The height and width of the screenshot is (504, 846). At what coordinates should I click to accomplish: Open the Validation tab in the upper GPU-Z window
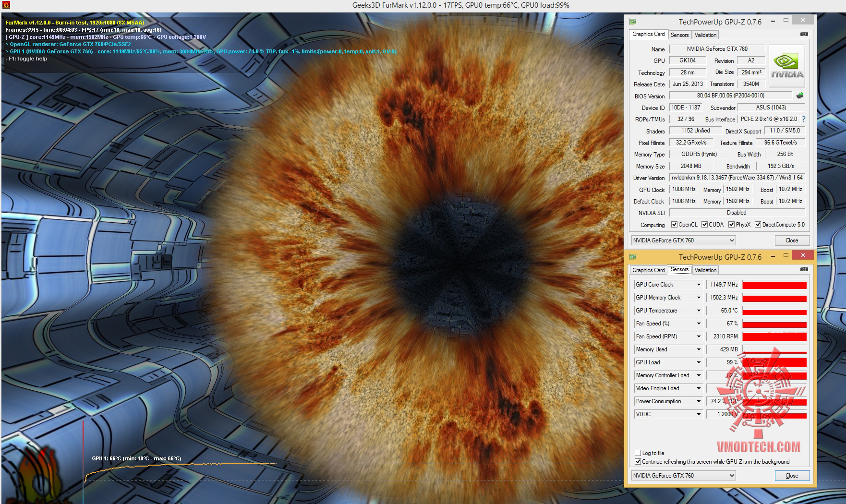tap(705, 35)
